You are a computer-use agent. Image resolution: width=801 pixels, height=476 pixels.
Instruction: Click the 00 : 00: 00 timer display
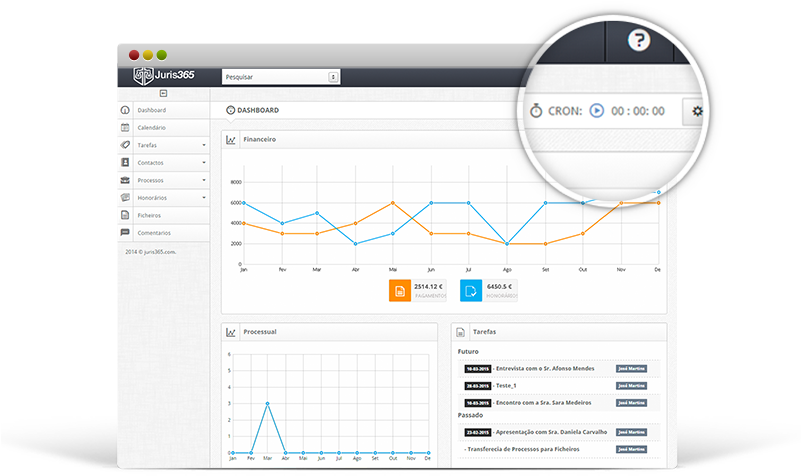click(x=638, y=111)
